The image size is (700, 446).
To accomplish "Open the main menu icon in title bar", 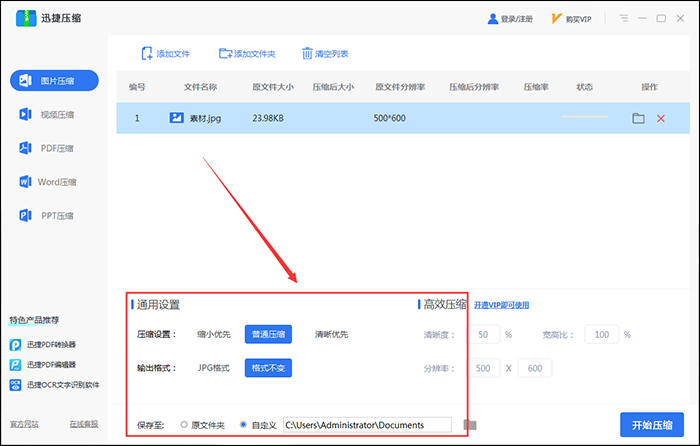I will pos(624,18).
